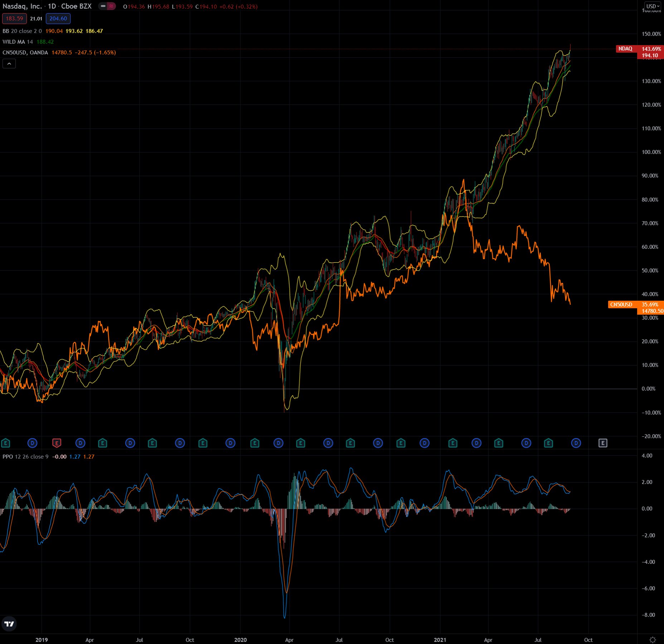Click the Oct label at the far right of the time axis
664x644 pixels.
tap(588, 640)
